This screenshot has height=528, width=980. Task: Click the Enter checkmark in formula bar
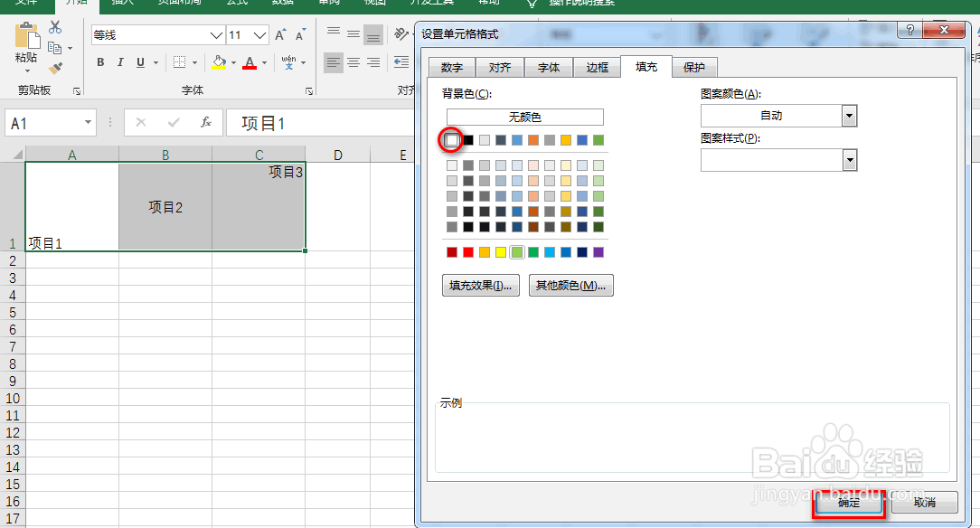(174, 122)
